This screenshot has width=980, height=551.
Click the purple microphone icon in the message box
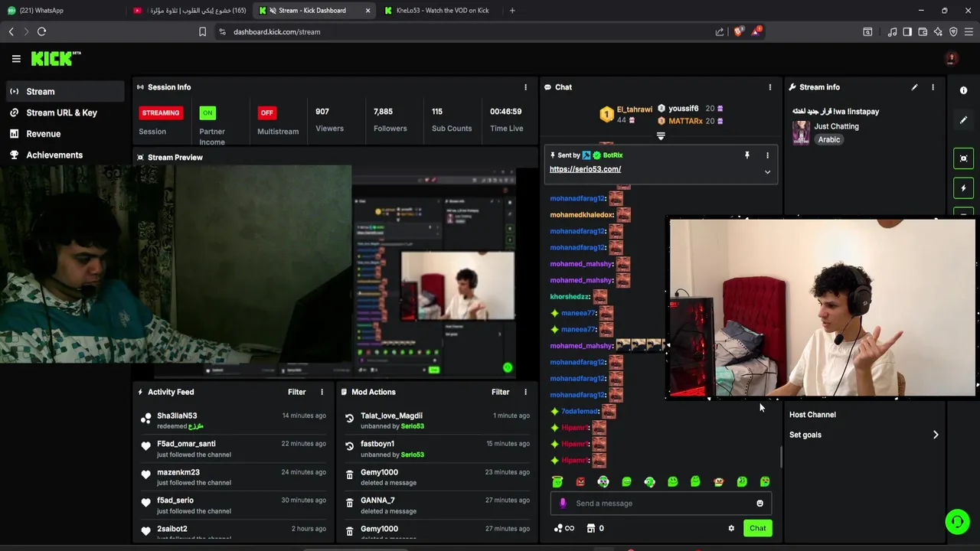tap(563, 504)
